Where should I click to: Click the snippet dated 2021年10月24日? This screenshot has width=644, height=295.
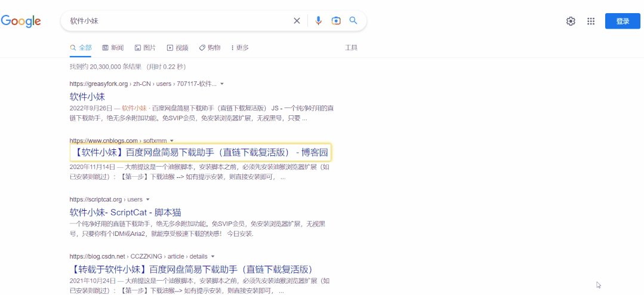click(199, 287)
